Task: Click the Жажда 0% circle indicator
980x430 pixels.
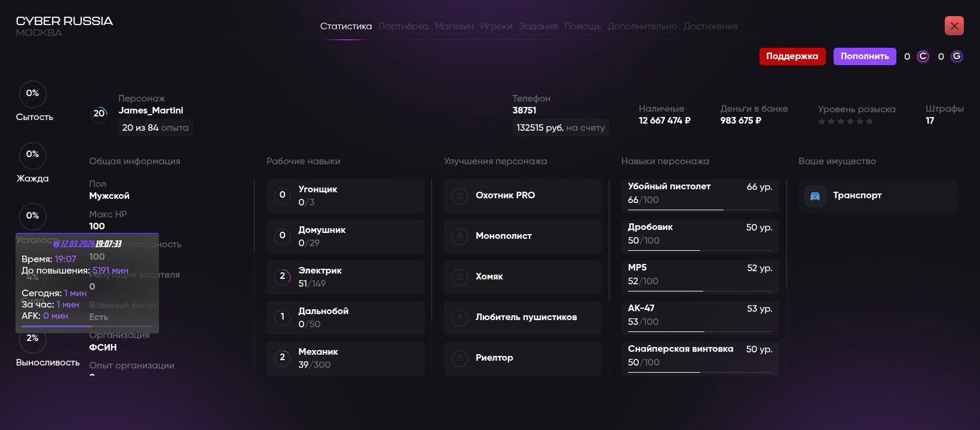Action: tap(32, 155)
